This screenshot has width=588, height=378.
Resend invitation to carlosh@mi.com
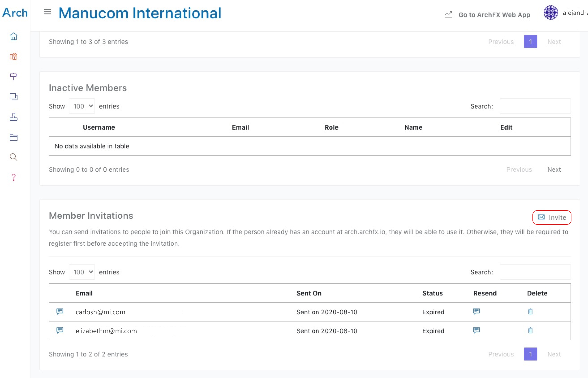coord(476,311)
